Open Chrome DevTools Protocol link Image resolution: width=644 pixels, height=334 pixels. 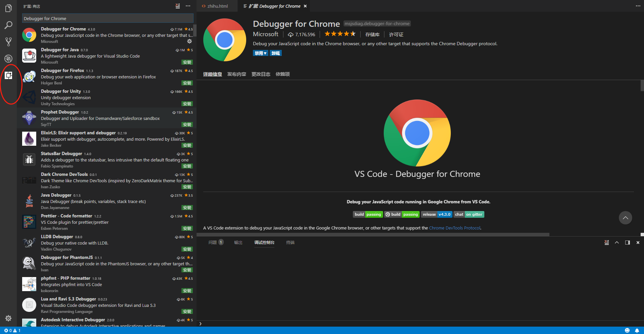(x=454, y=228)
